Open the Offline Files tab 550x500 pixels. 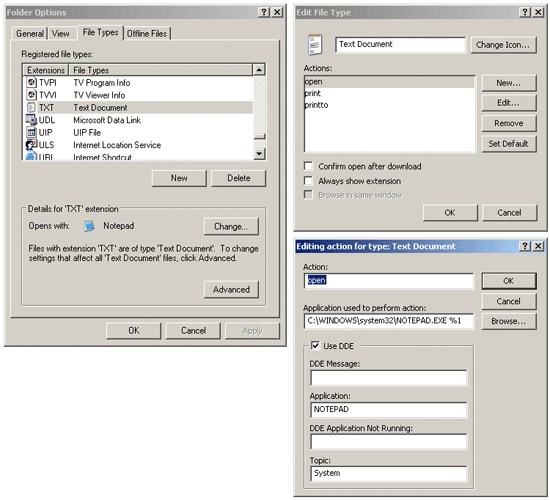[x=147, y=34]
